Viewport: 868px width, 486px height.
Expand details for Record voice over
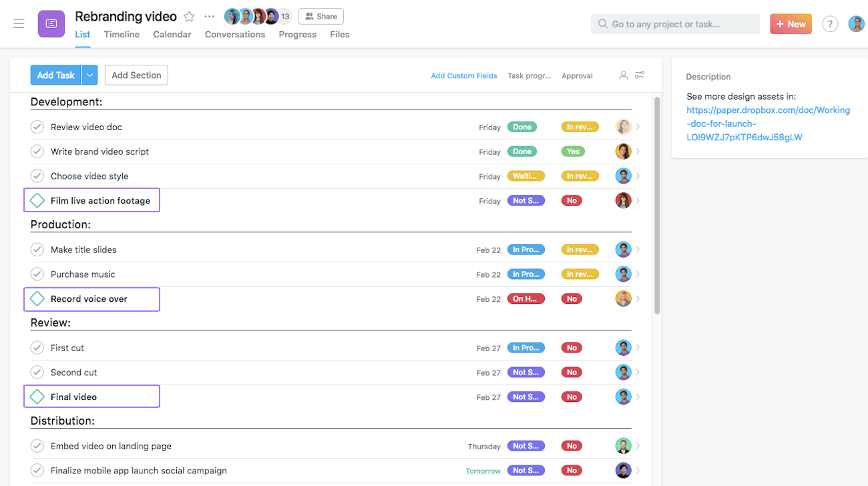point(638,298)
